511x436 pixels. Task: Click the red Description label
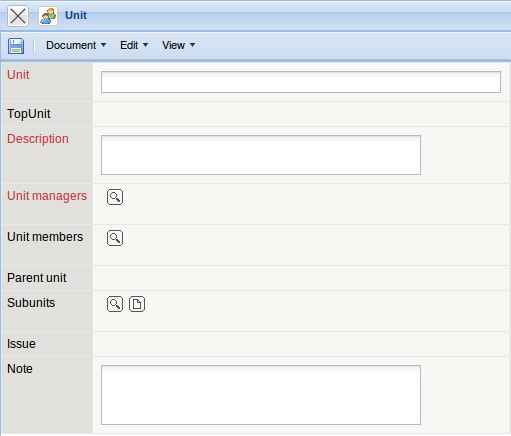click(38, 139)
